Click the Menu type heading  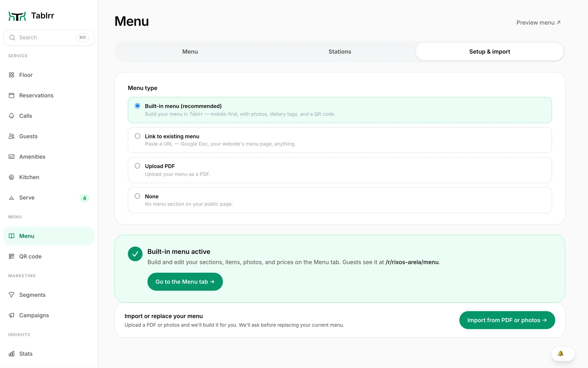[142, 88]
